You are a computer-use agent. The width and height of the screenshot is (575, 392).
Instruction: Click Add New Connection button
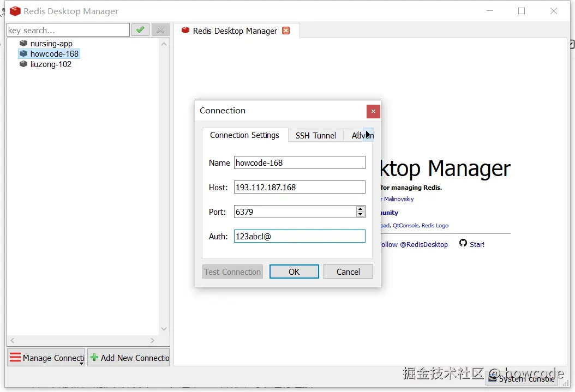point(129,358)
